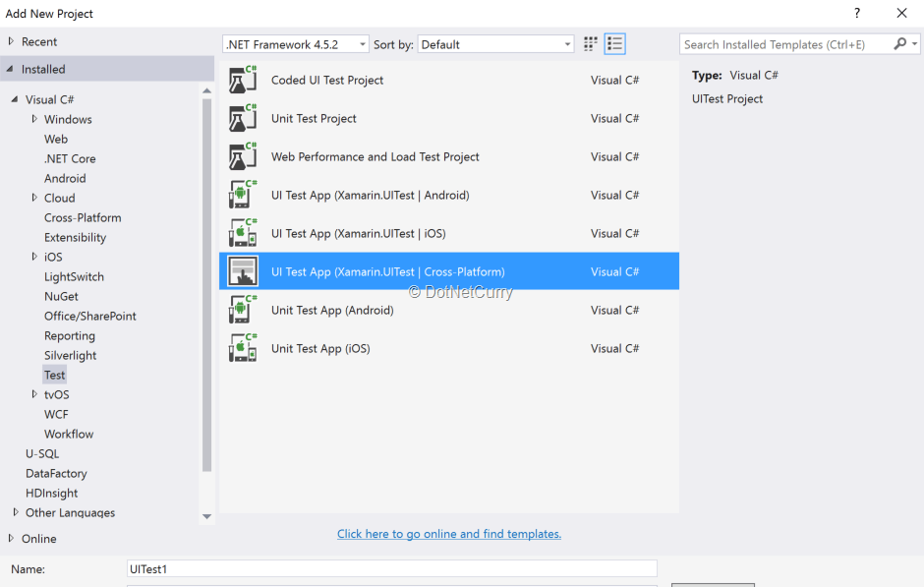This screenshot has height=587, width=924.
Task: Select UI Test App (Xamarin.UITest | Cross-Platform) text
Action: pos(387,271)
